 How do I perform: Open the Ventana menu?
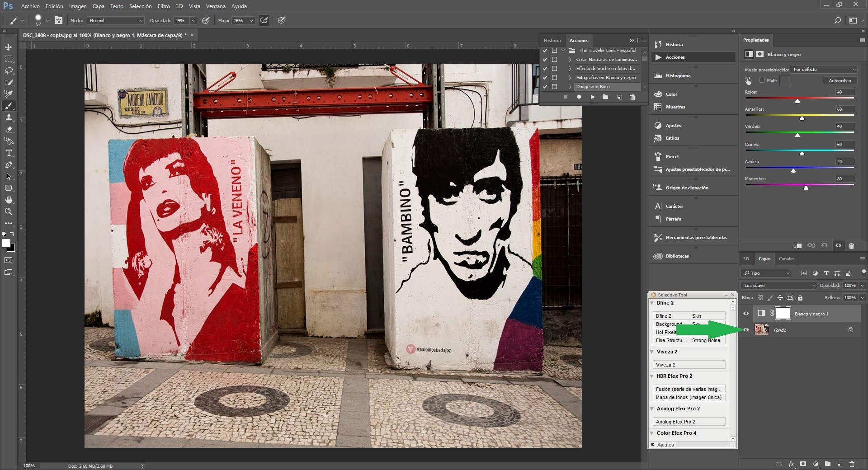coord(216,6)
